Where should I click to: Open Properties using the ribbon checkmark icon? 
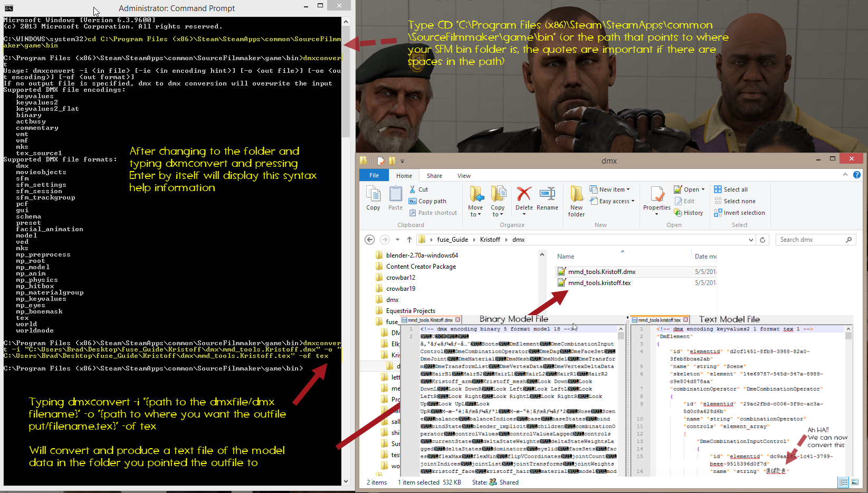click(657, 194)
